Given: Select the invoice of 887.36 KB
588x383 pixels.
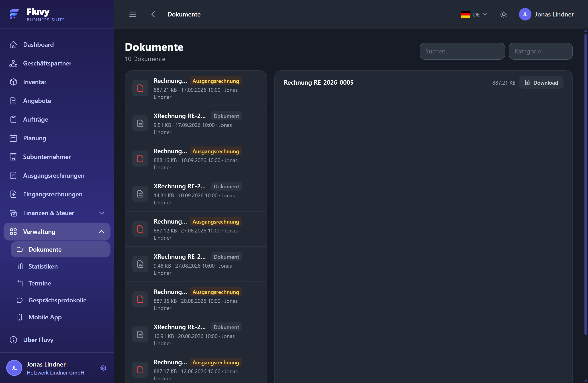Looking at the screenshot, I should click(196, 299).
